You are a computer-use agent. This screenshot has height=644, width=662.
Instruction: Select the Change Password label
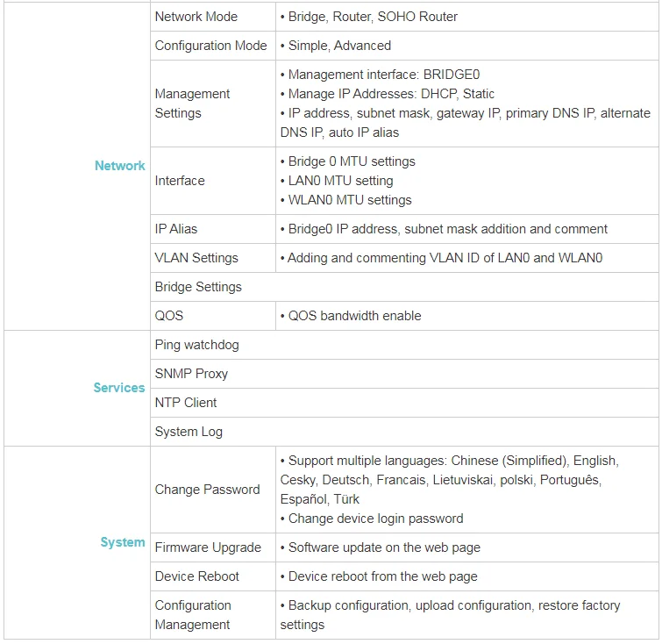click(207, 490)
